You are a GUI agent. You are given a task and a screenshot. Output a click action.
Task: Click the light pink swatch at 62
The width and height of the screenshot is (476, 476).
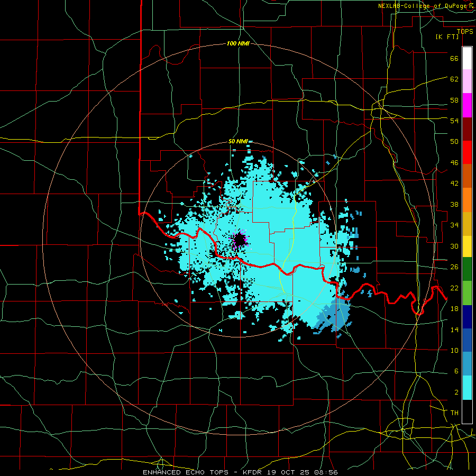[x=467, y=81]
